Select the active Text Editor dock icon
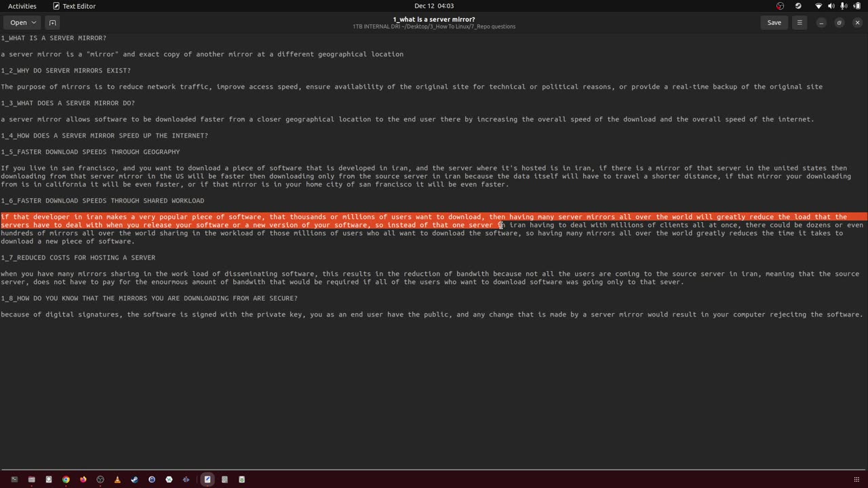 pyautogui.click(x=208, y=479)
